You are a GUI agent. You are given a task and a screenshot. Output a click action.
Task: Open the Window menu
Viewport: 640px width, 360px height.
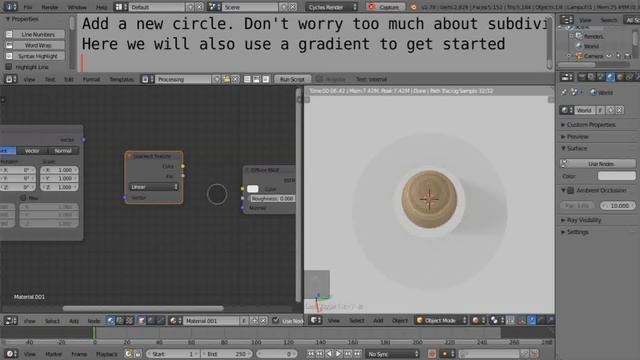(77, 7)
